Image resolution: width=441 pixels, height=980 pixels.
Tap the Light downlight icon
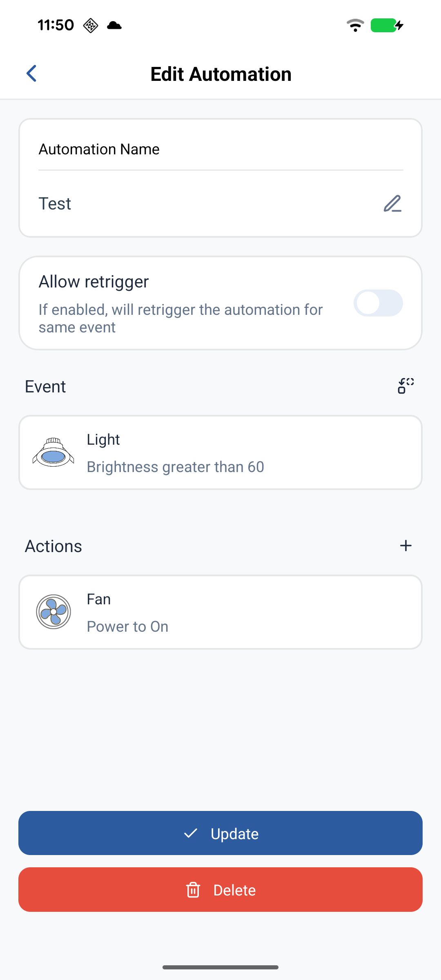pos(53,452)
